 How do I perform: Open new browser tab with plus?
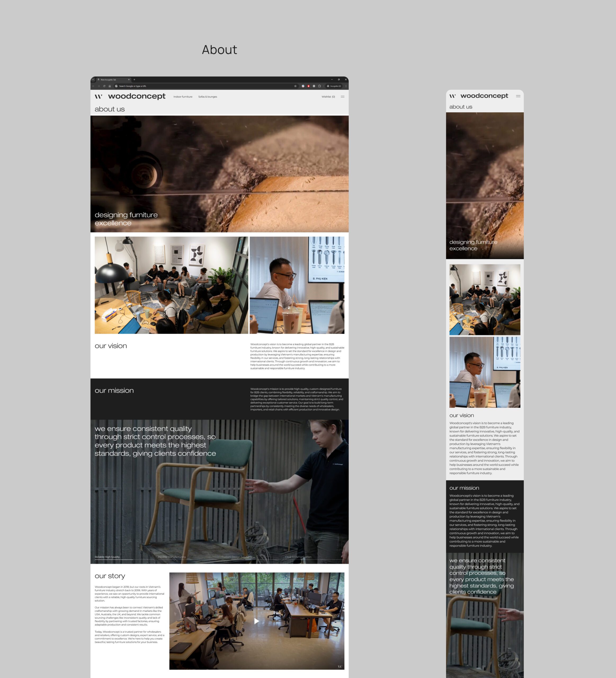(134, 80)
